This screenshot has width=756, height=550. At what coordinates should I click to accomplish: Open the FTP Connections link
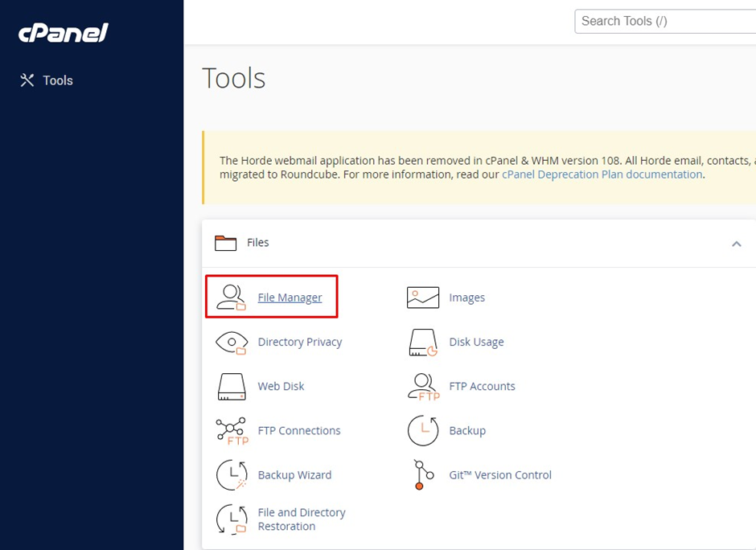click(x=299, y=430)
